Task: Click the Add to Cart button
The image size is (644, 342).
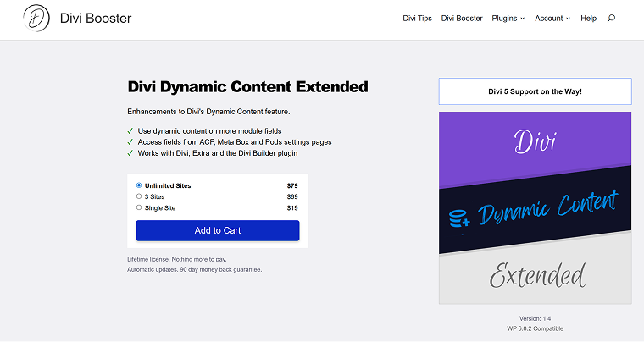Action: coord(218,230)
